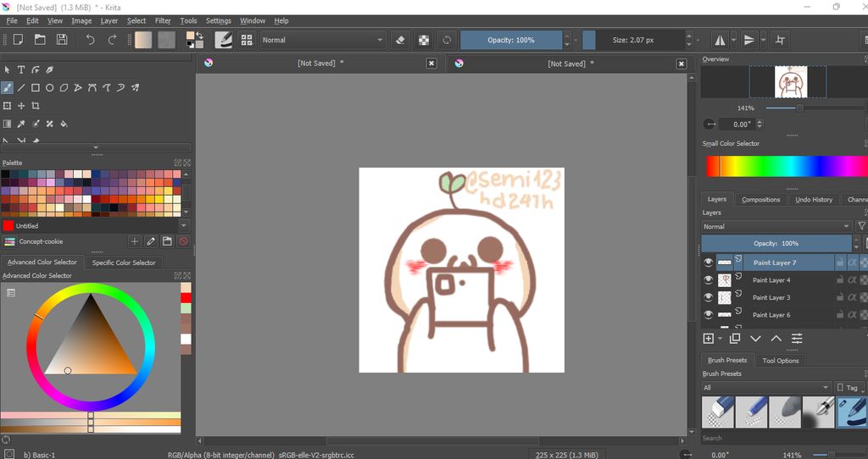The image size is (868, 459).
Task: Select the Dynamic Brush tool
Action: (x=120, y=87)
